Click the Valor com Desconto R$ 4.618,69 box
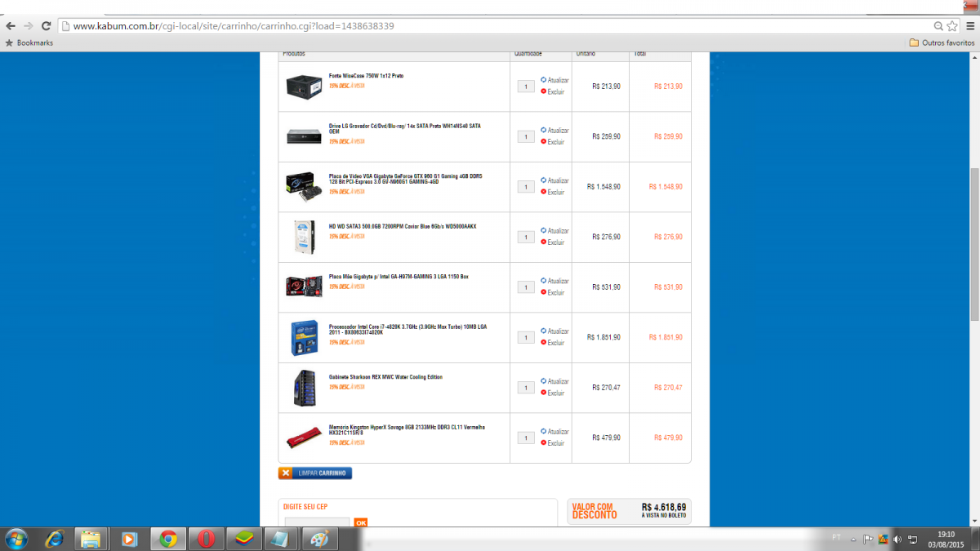Screen dimensions: 980x551 (x=629, y=511)
